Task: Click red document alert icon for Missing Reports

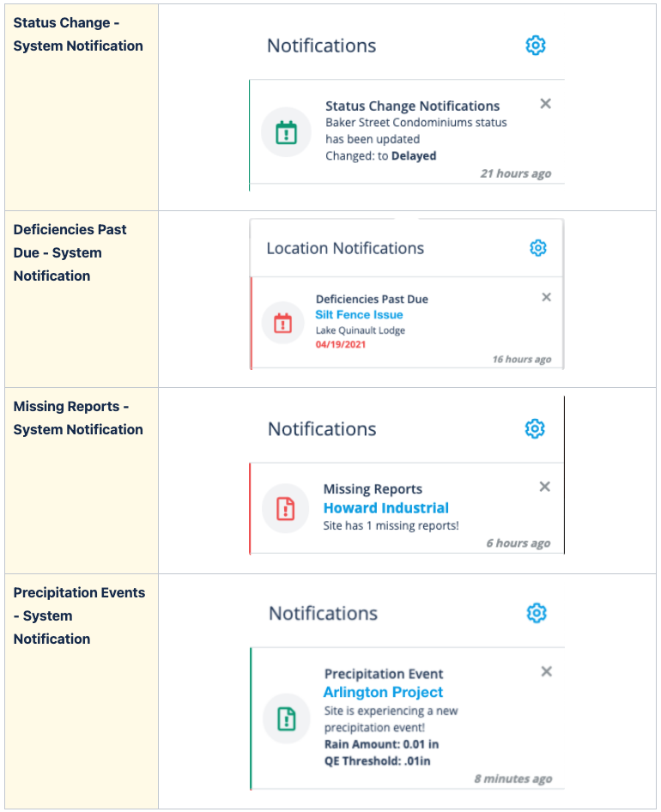Action: point(285,508)
